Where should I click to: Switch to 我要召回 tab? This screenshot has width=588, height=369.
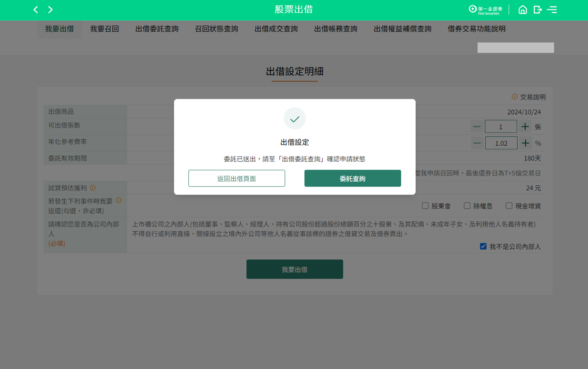104,29
